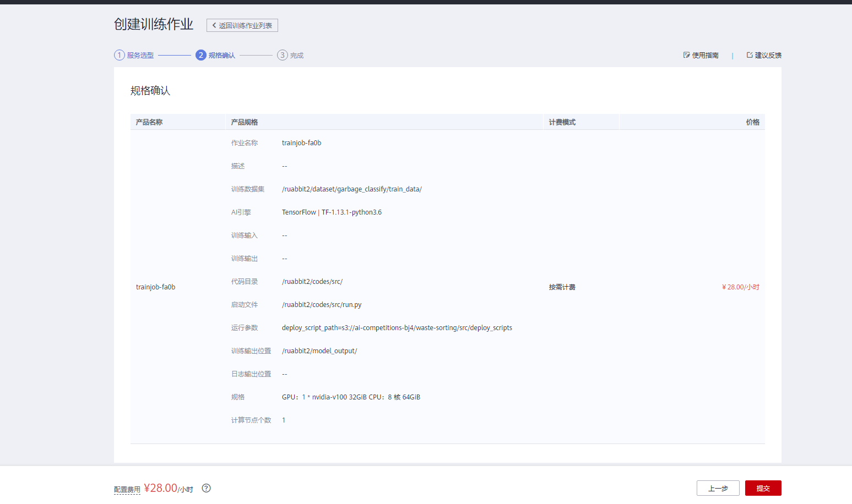The image size is (852, 504).
Task: Select step 1 服务选型
Action: click(134, 55)
